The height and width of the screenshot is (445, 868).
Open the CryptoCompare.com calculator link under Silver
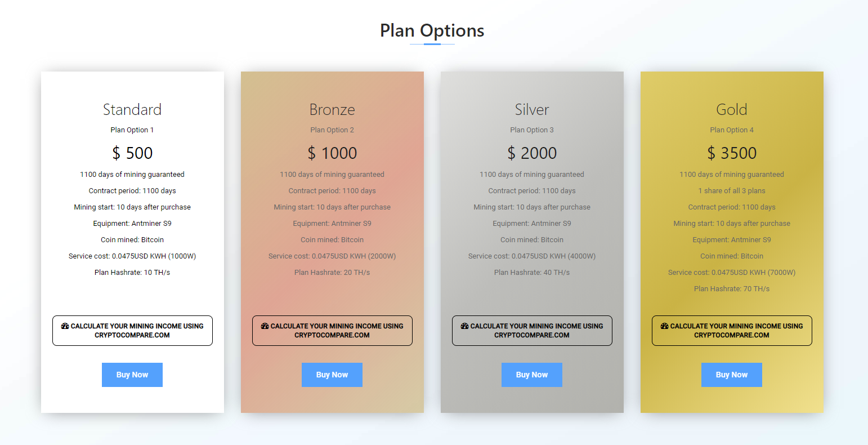point(532,331)
